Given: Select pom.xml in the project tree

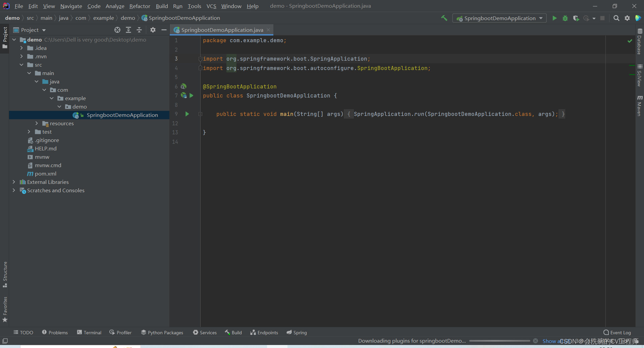Looking at the screenshot, I should pyautogui.click(x=45, y=173).
